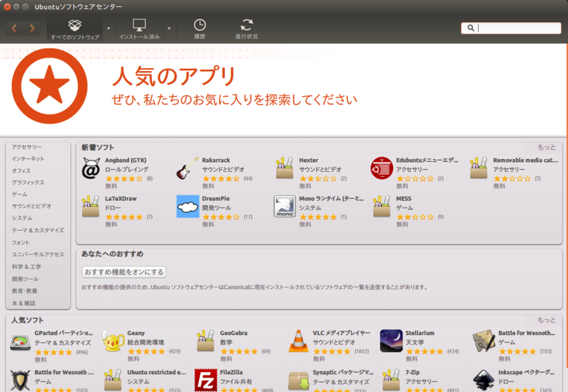Open Rakarrack guitar icon
This screenshot has height=392, width=568.
187,168
